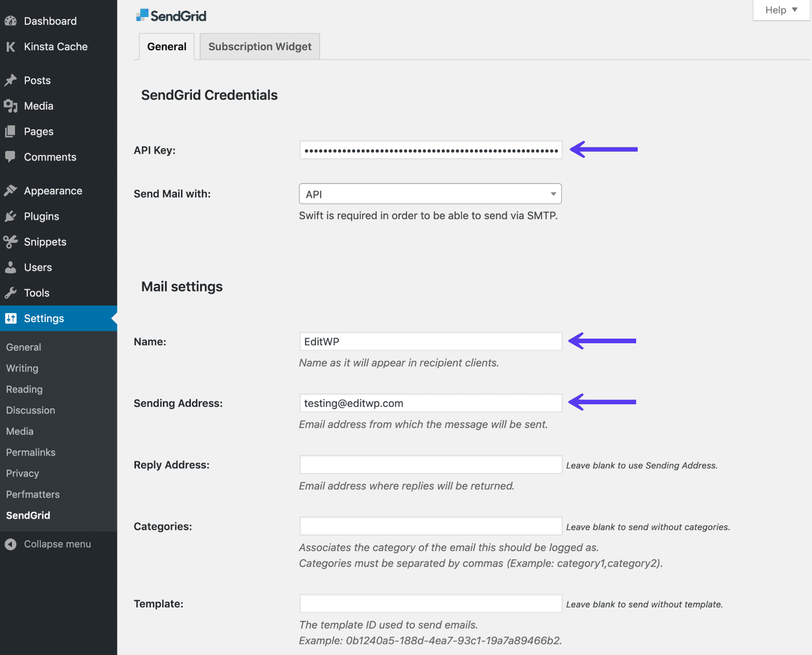This screenshot has height=655, width=812.
Task: Expand the Help dropdown
Action: pos(781,10)
